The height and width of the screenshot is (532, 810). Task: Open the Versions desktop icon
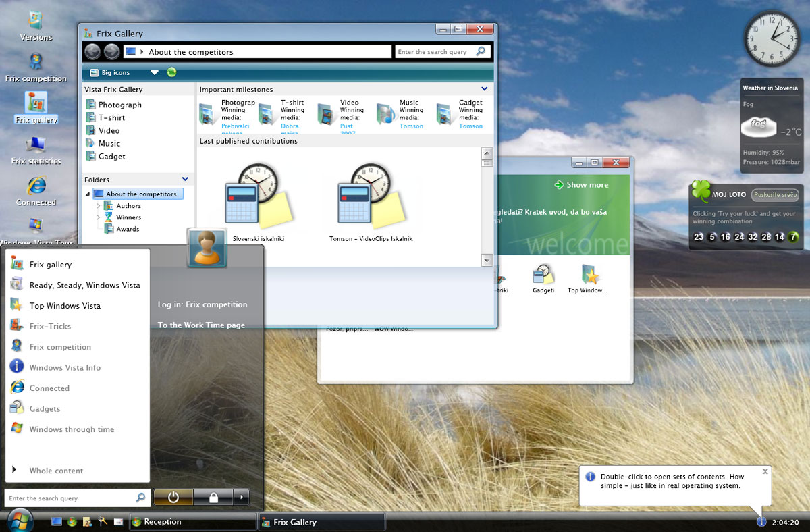point(36,26)
